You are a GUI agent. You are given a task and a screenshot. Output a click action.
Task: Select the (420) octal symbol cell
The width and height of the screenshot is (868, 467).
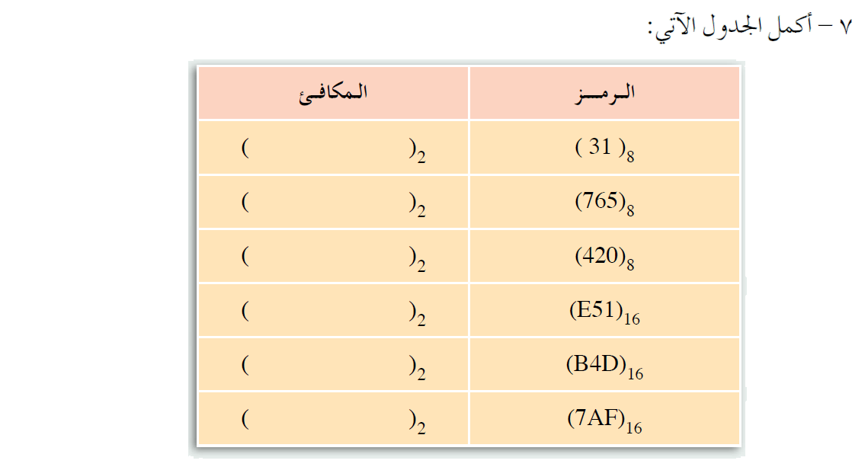click(604, 256)
